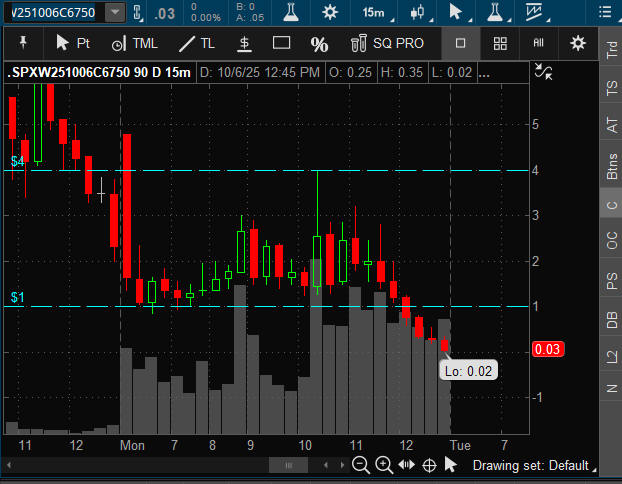The width and height of the screenshot is (622, 484).
Task: Open the 15m timeframe dropdown
Action: pyautogui.click(x=378, y=13)
